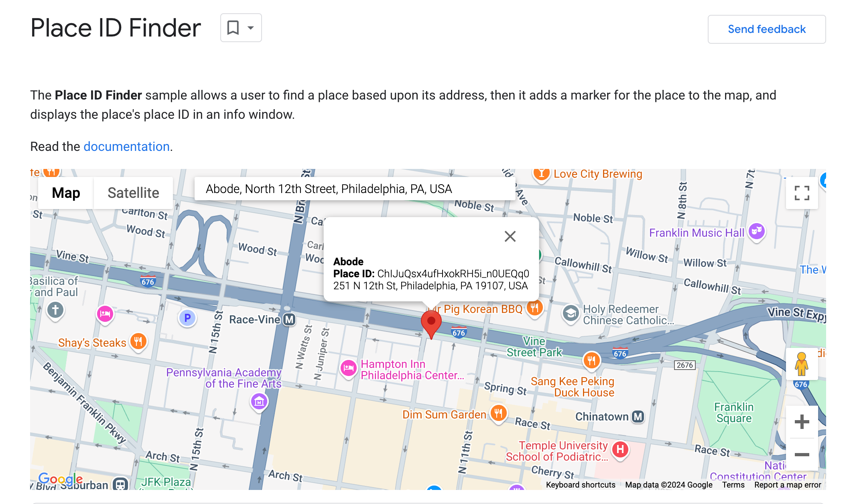Open the map Terms link
Screen dimensions: 853x504
733,485
